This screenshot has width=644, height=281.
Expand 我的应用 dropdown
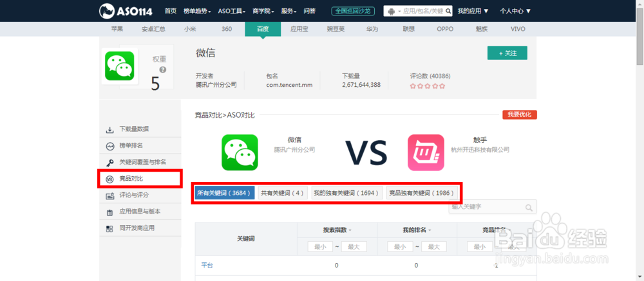tap(473, 11)
